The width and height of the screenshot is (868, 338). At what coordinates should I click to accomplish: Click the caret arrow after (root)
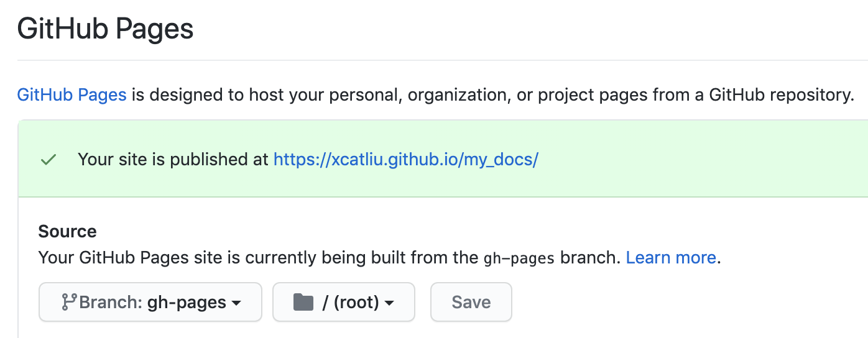tap(389, 303)
